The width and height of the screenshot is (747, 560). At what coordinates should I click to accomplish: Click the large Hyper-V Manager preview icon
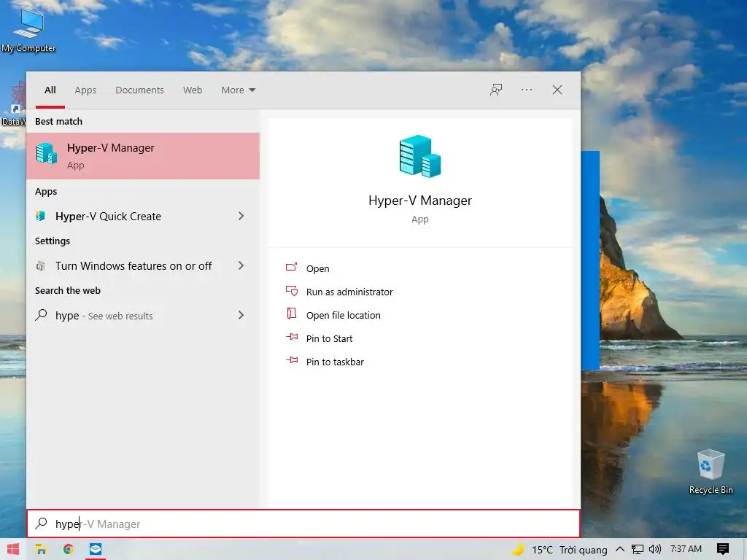pos(420,156)
